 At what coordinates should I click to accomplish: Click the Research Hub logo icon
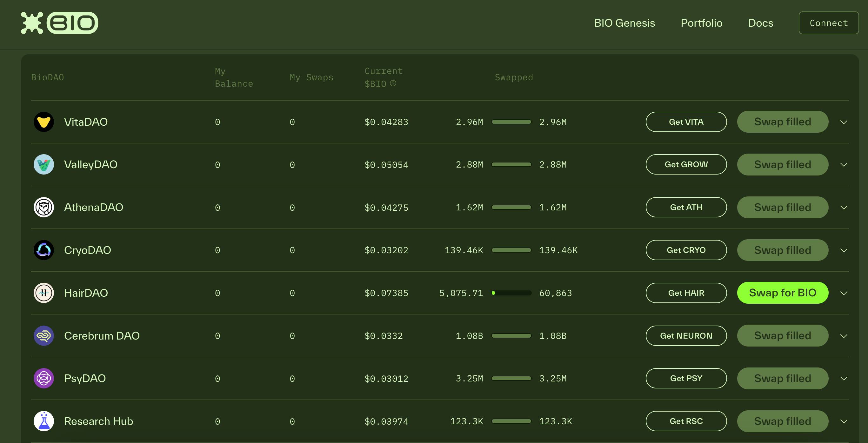[43, 420]
